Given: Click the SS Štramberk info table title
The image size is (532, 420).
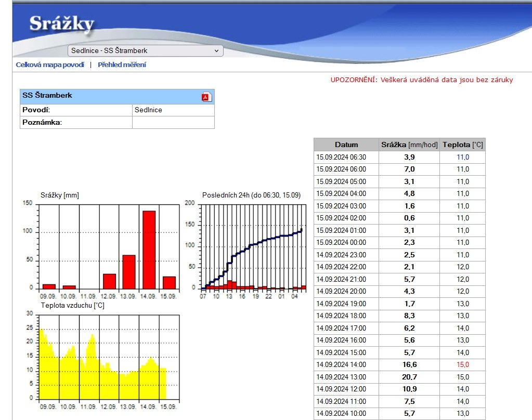Looking at the screenshot, I should (48, 96).
